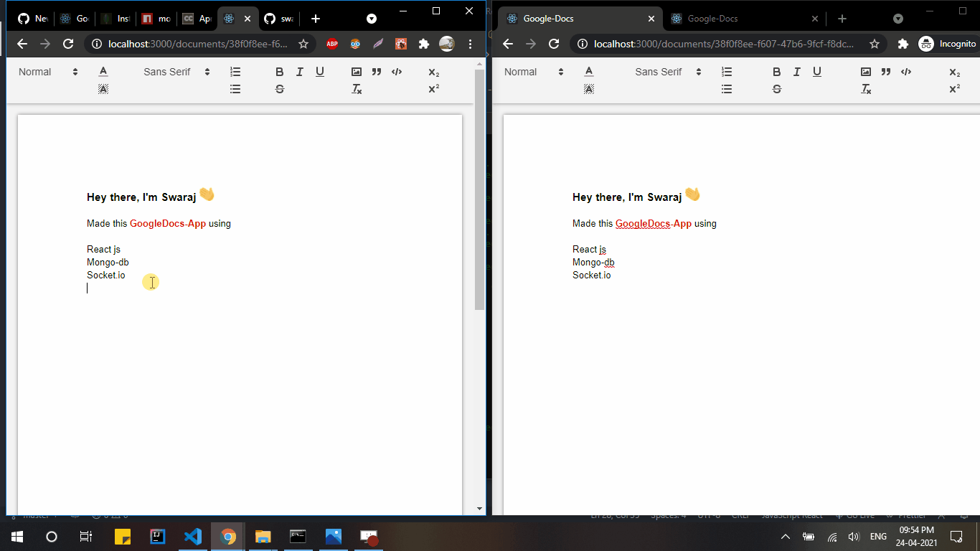Insert bullet list in left window

point(235,89)
